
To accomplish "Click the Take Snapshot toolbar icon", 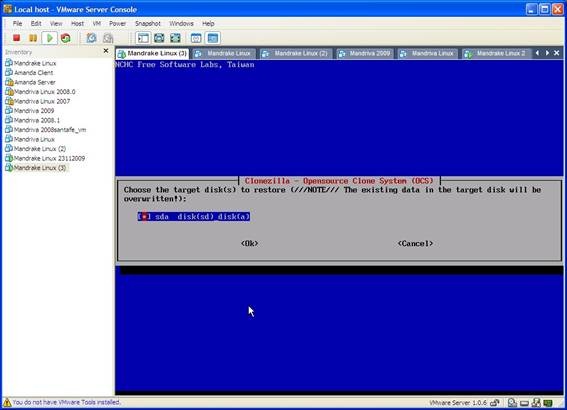I will pos(91,38).
